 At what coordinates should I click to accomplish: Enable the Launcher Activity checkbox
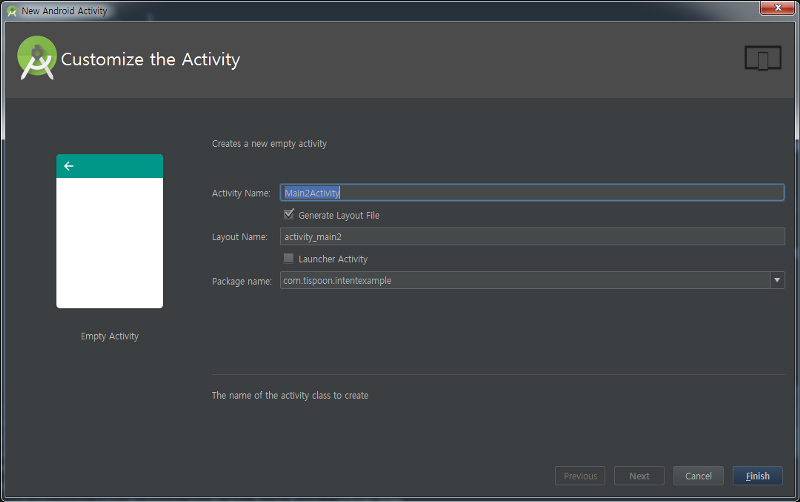tap(289, 258)
